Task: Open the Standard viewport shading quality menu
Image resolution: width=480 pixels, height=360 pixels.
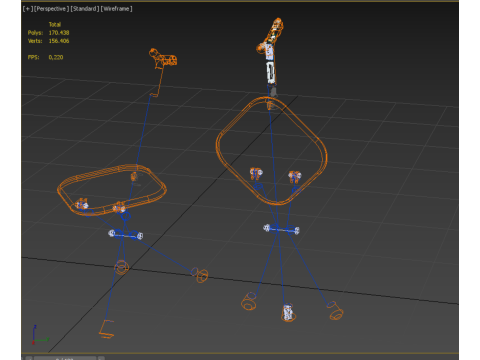Action: [85, 9]
